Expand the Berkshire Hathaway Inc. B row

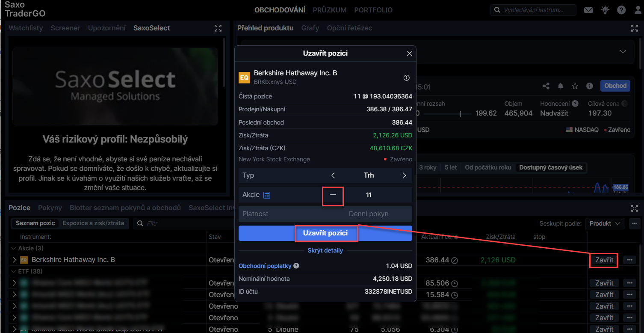pyautogui.click(x=14, y=260)
